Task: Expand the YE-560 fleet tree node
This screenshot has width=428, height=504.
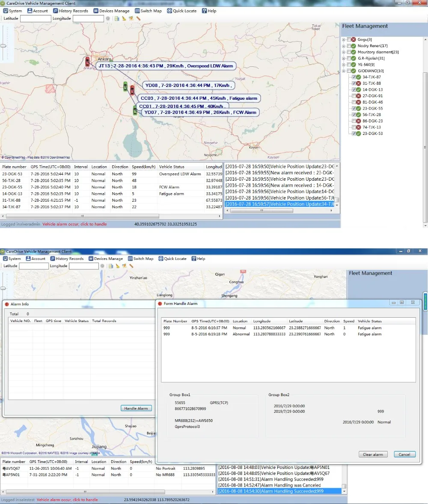Action: coord(344,65)
